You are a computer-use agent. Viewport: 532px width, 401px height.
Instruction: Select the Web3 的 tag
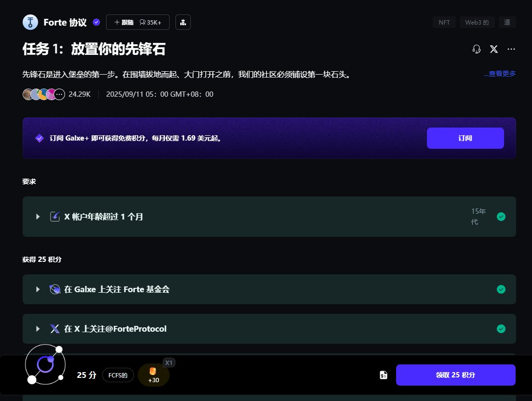(x=477, y=22)
